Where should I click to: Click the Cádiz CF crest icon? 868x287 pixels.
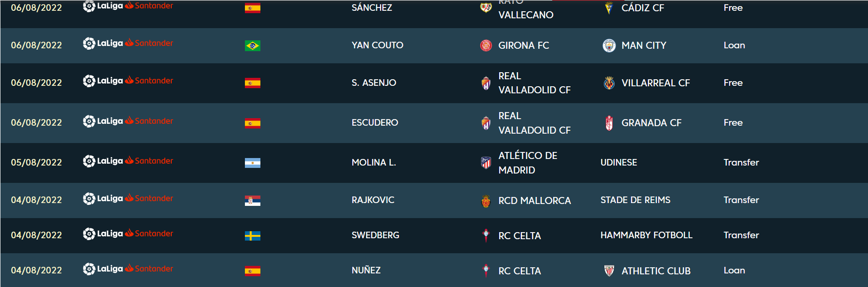click(x=609, y=8)
